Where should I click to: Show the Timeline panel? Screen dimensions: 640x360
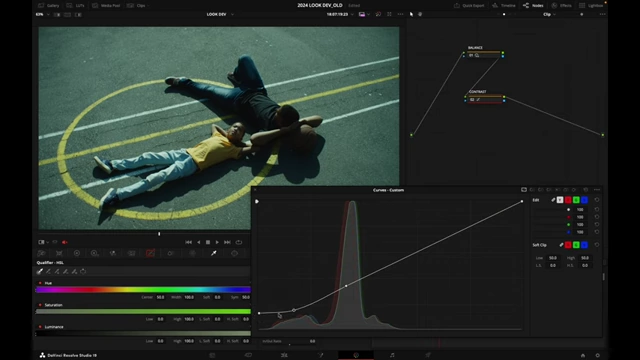click(504, 5)
